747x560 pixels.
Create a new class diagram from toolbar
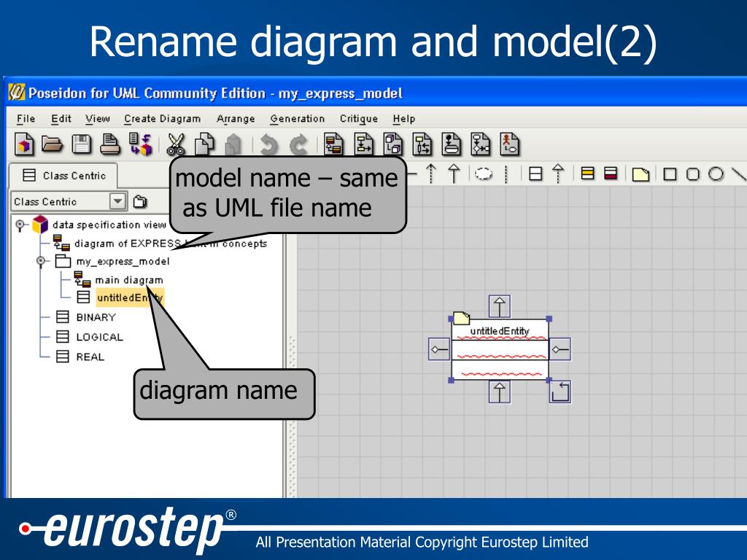333,144
